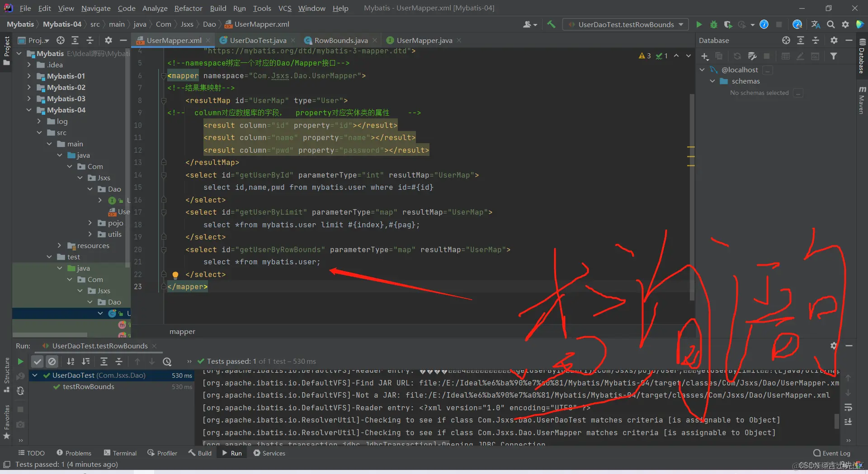Run with coverage from the top toolbar

pyautogui.click(x=728, y=24)
